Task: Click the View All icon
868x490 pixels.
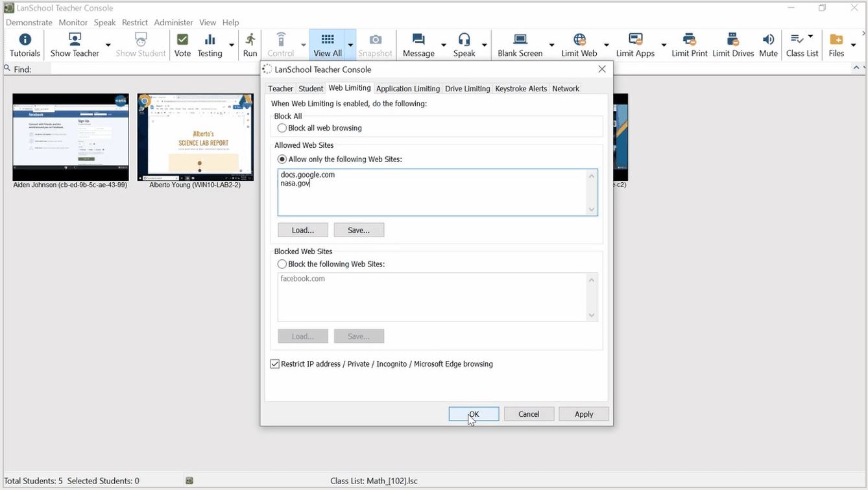Action: (327, 45)
